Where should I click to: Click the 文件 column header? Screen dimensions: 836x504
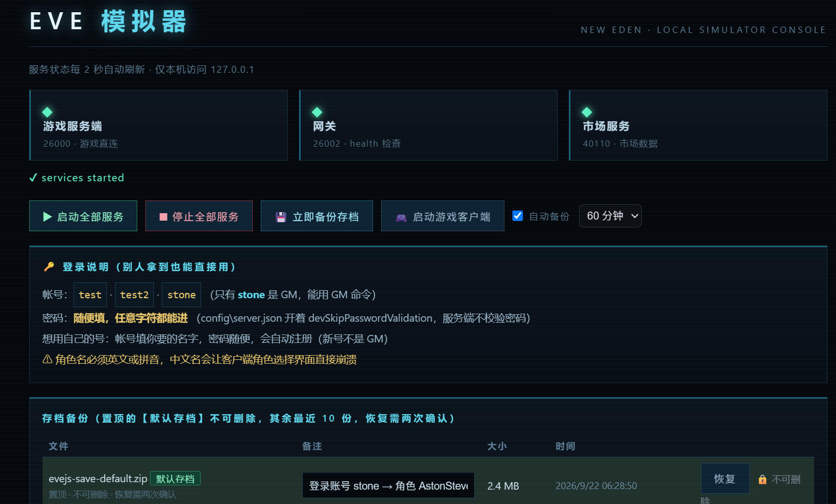[59, 446]
